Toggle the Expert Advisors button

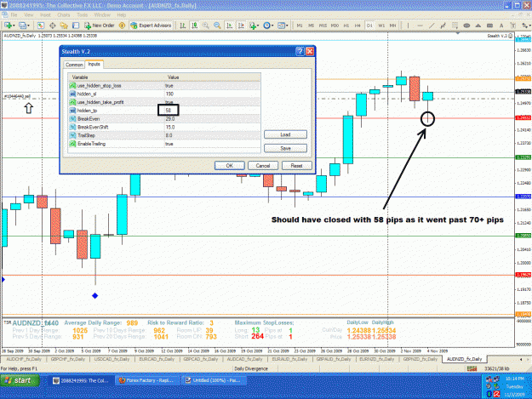point(151,26)
